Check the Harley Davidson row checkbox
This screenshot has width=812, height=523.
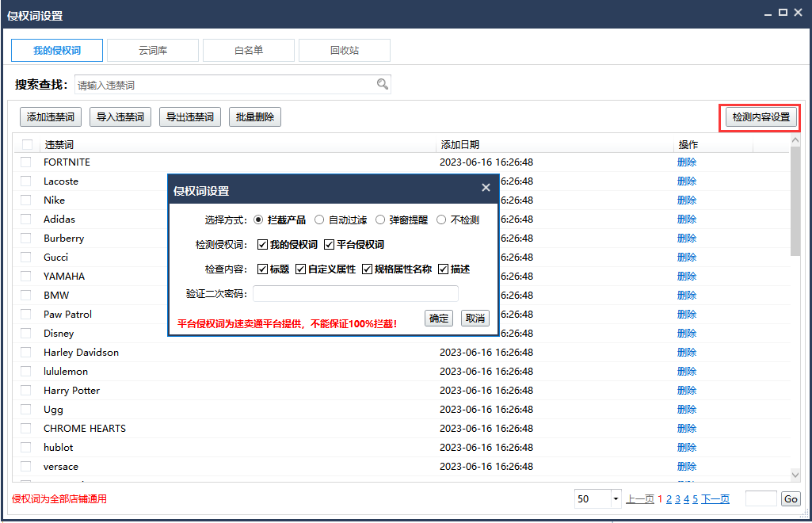tap(25, 352)
